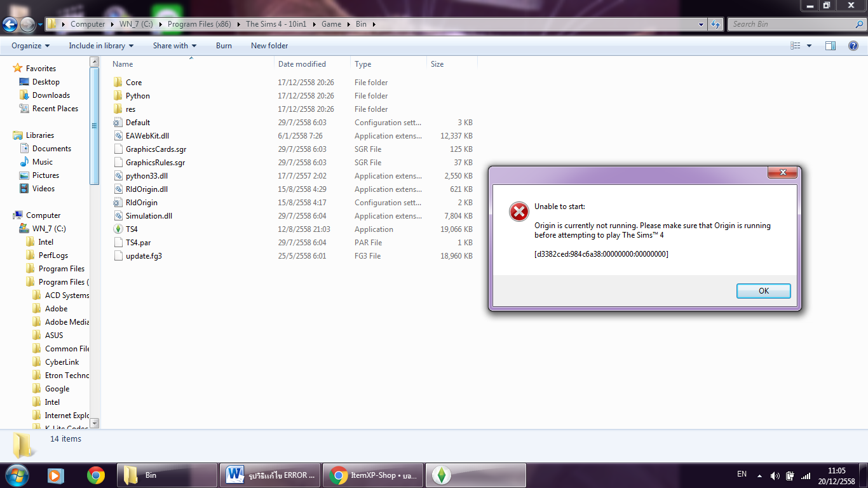Click the navigation pane scrollbar down arrow
This screenshot has height=488, width=868.
point(95,423)
